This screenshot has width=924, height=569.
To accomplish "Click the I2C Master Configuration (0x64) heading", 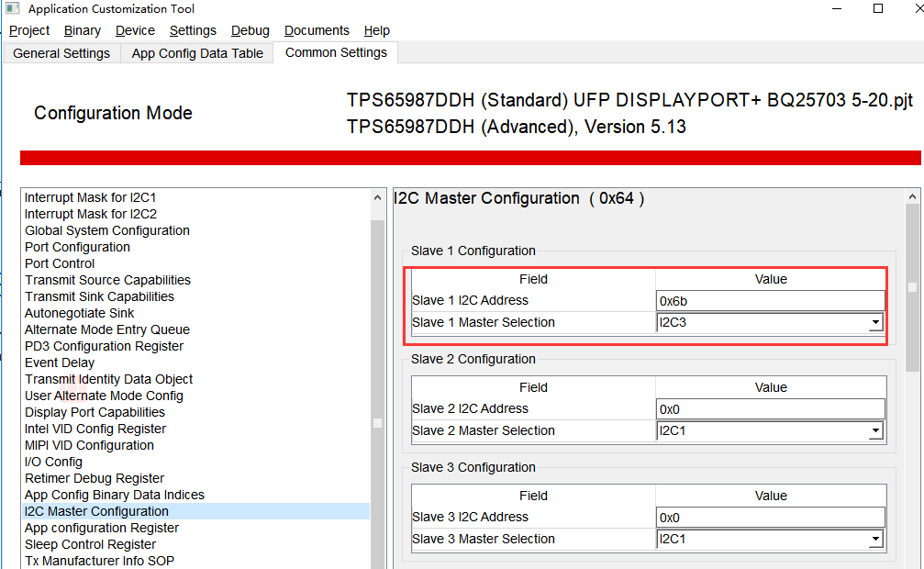I will click(x=519, y=198).
